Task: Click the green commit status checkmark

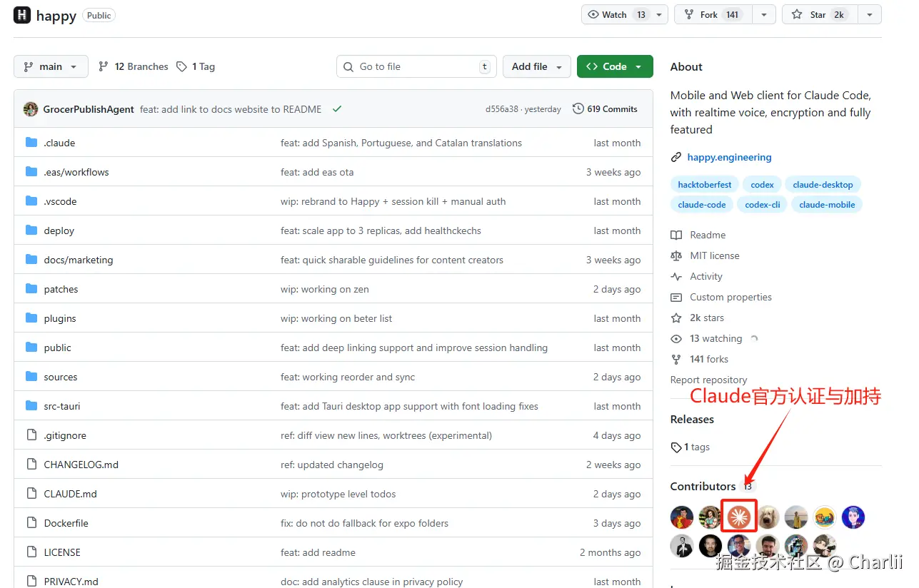Action: [x=337, y=109]
